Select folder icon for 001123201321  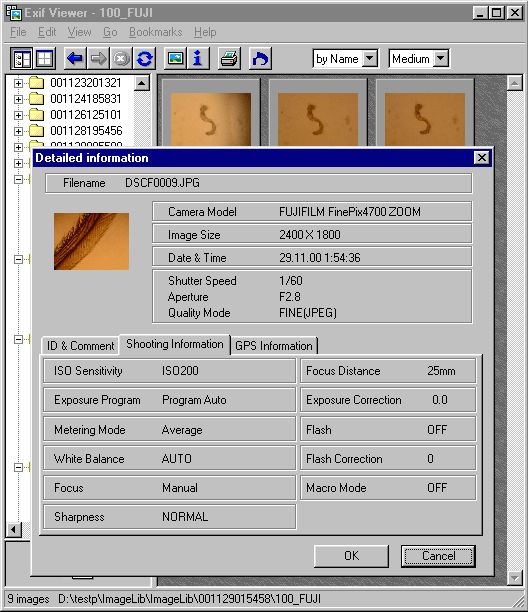coord(37,83)
